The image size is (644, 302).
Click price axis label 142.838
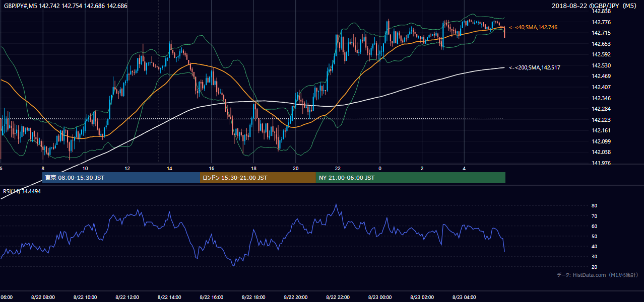[x=601, y=11]
